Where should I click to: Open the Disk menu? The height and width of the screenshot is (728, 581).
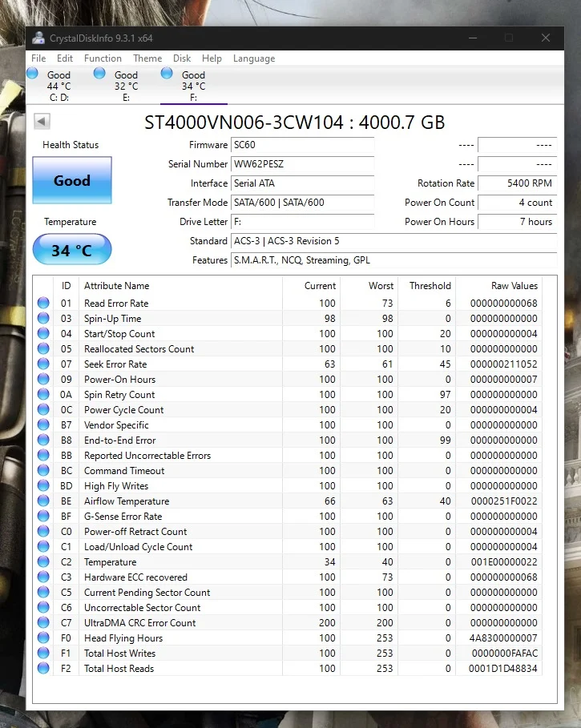(x=182, y=58)
